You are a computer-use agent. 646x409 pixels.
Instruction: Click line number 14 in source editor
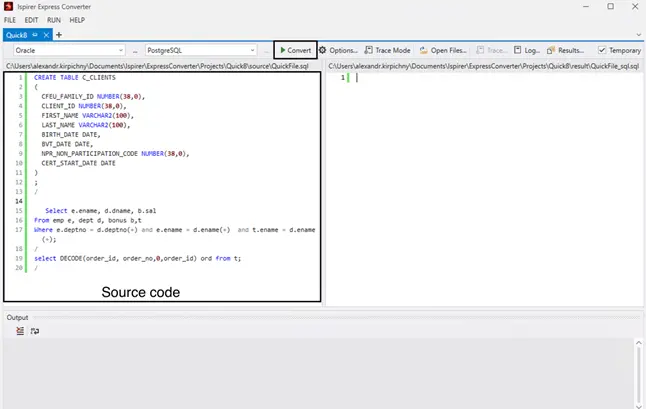19,201
